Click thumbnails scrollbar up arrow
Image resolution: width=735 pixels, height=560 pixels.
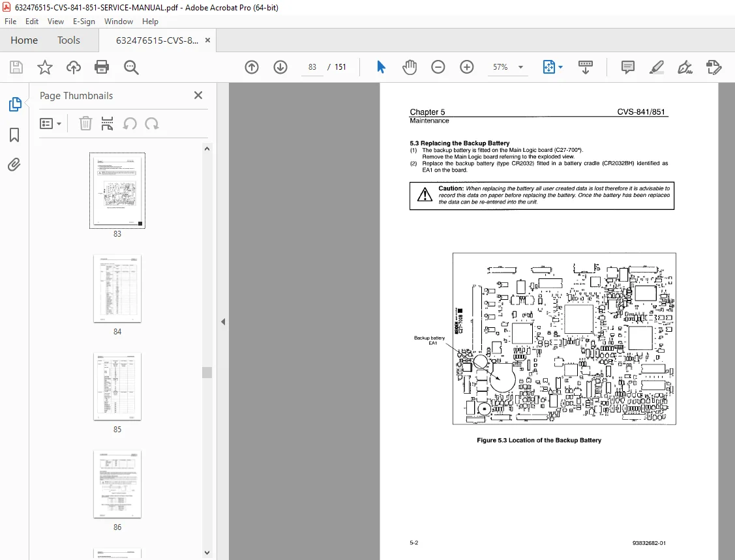[x=207, y=149]
